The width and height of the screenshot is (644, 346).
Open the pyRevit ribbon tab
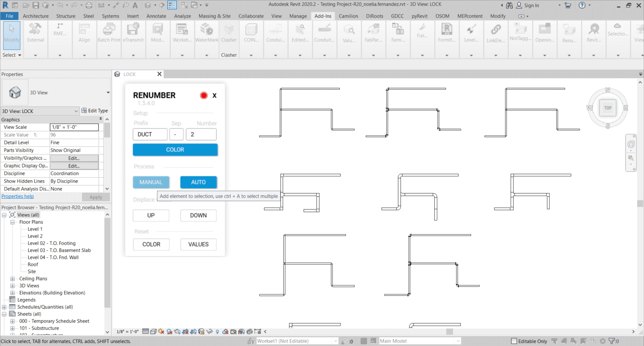(x=419, y=16)
